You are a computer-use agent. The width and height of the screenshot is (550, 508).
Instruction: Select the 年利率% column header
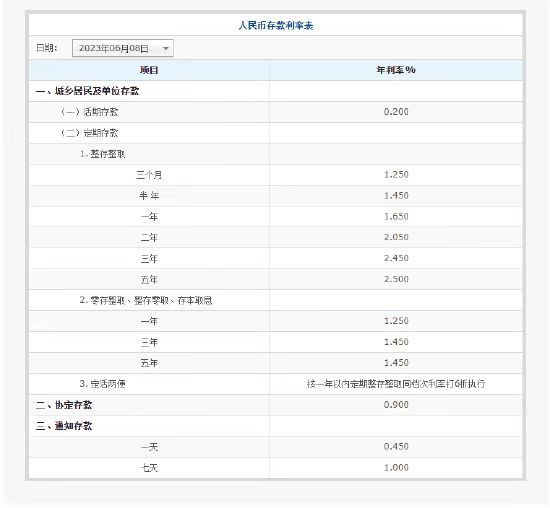396,70
